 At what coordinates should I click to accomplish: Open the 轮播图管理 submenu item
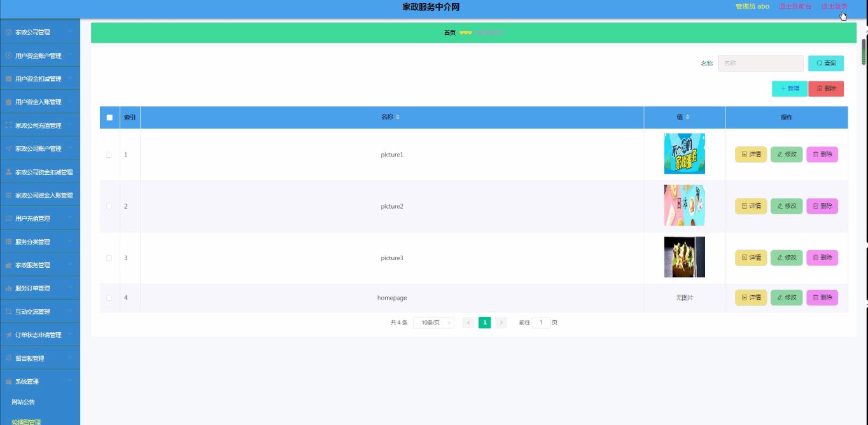click(x=26, y=422)
